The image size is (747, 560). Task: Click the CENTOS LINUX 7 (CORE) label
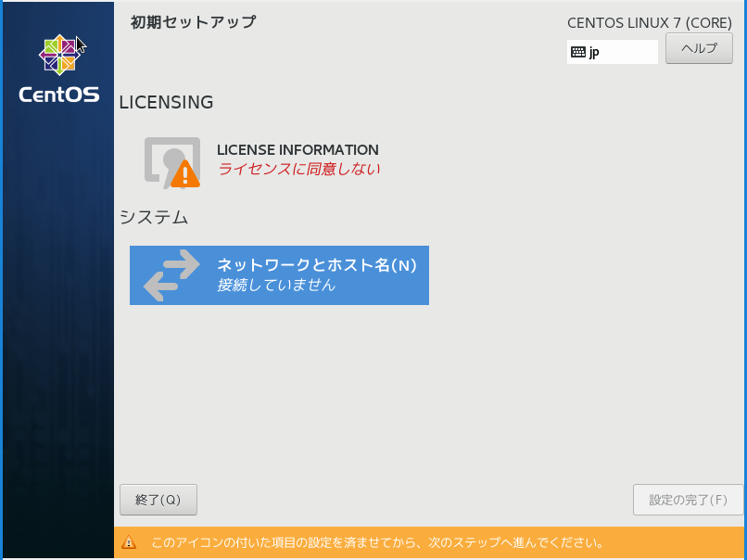click(649, 22)
